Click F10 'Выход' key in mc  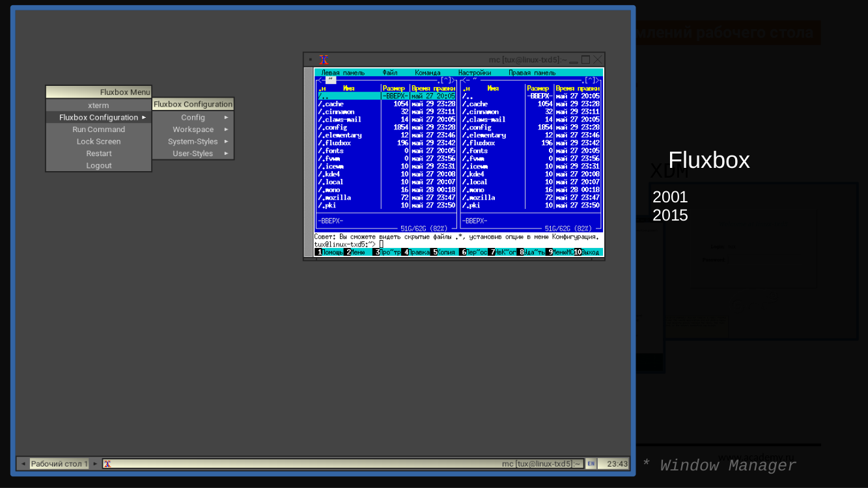click(587, 252)
